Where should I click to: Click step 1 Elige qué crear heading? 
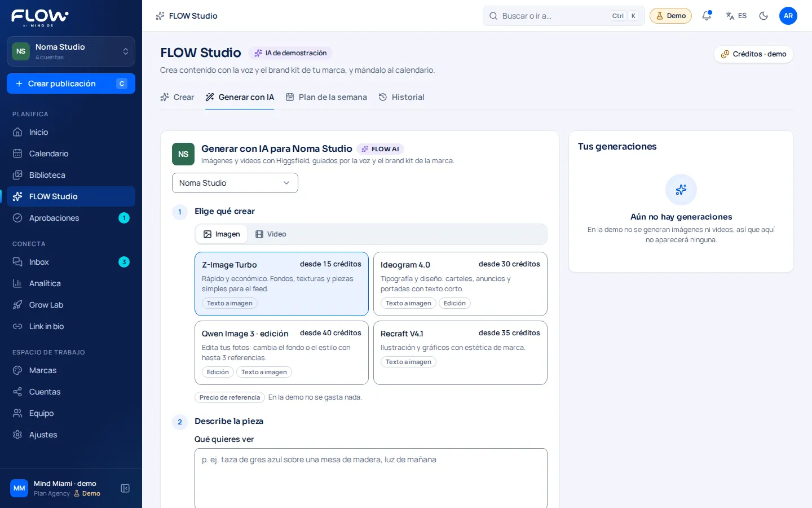click(x=224, y=211)
